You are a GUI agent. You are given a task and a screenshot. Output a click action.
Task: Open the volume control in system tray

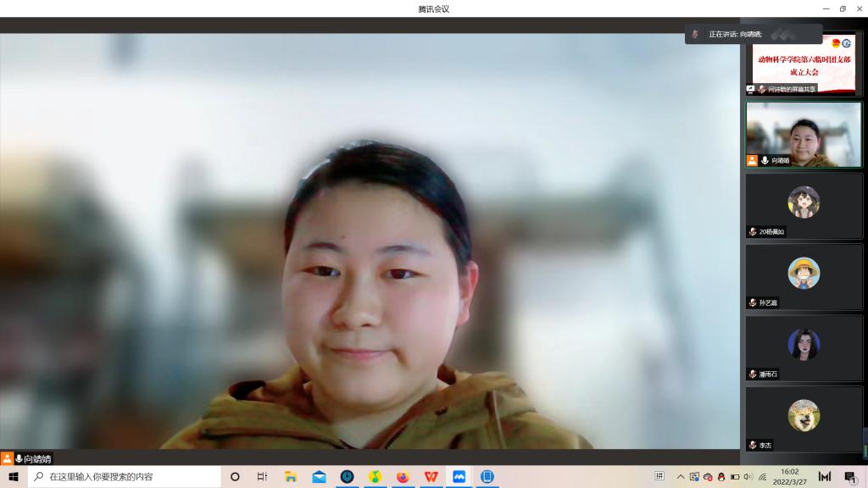tap(748, 477)
